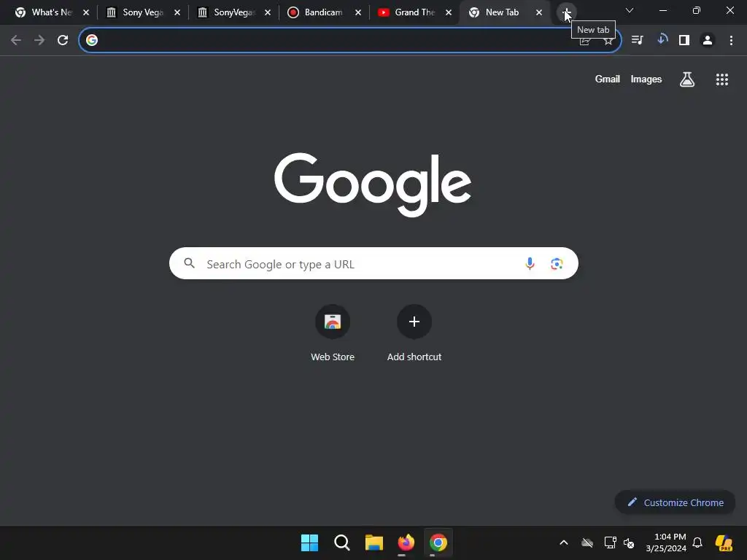
Task: Open the clock and date flyout
Action: pyautogui.click(x=666, y=542)
